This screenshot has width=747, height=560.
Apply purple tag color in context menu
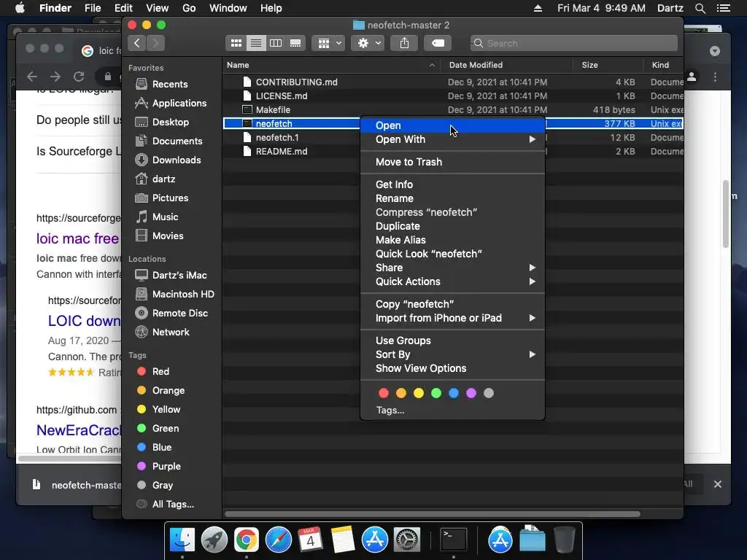471,393
